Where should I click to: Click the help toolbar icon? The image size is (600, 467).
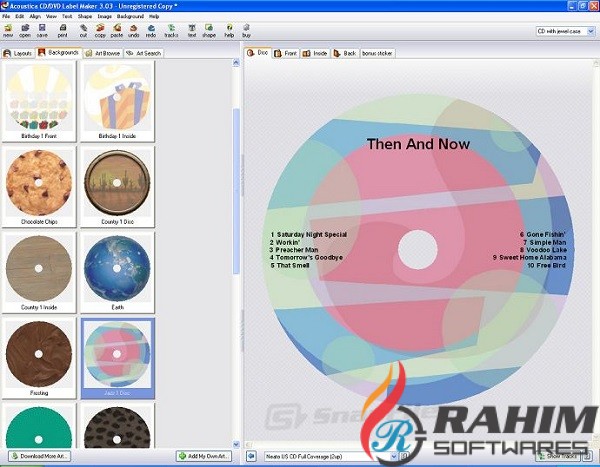pos(229,31)
